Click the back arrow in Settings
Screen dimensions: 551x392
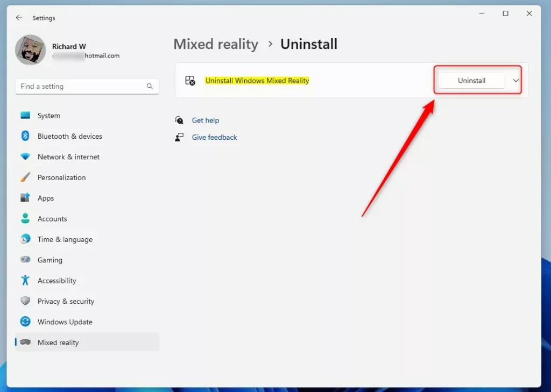pos(19,18)
